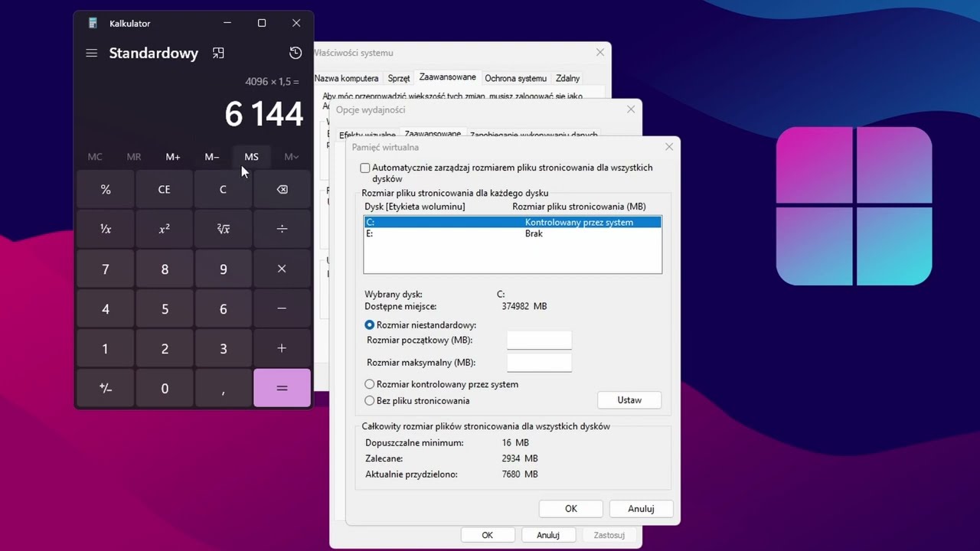
Task: Click the backspace key in calculator
Action: (x=282, y=189)
